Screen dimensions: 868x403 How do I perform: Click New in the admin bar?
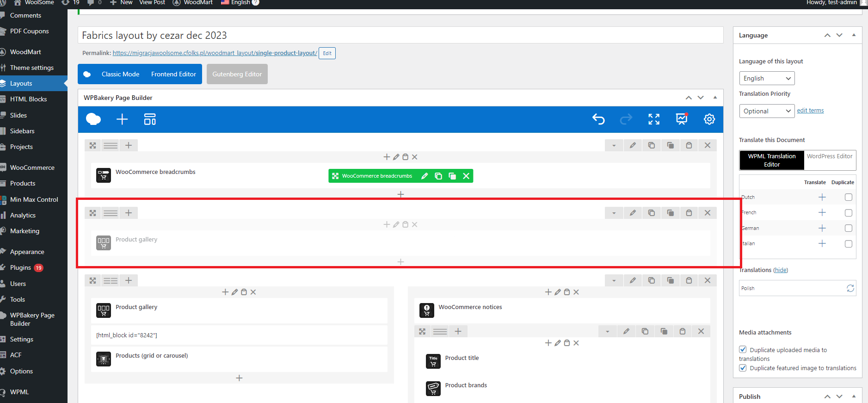[121, 2]
